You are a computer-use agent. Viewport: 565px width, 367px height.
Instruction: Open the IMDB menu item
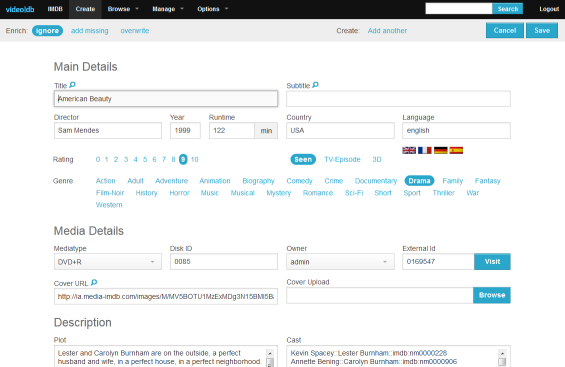click(55, 9)
